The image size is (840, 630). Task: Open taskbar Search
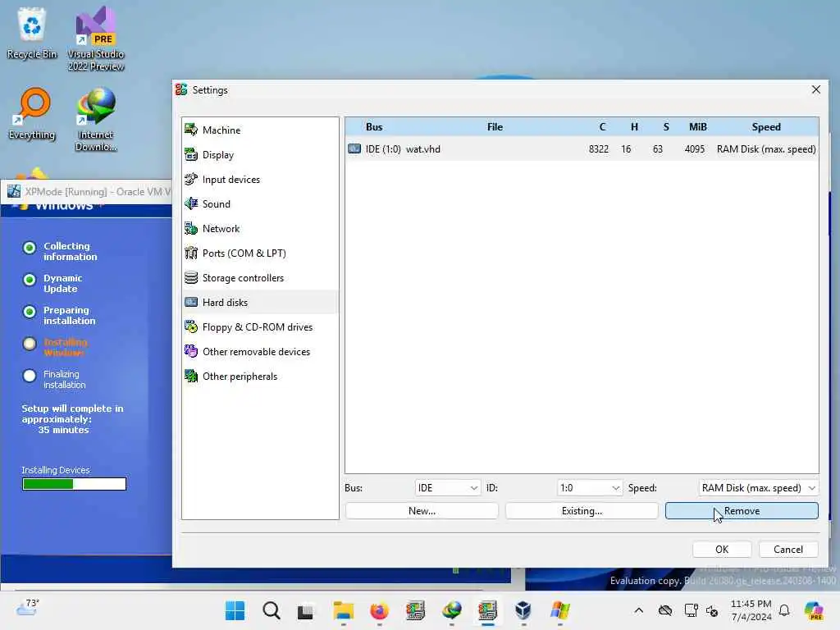click(x=271, y=610)
